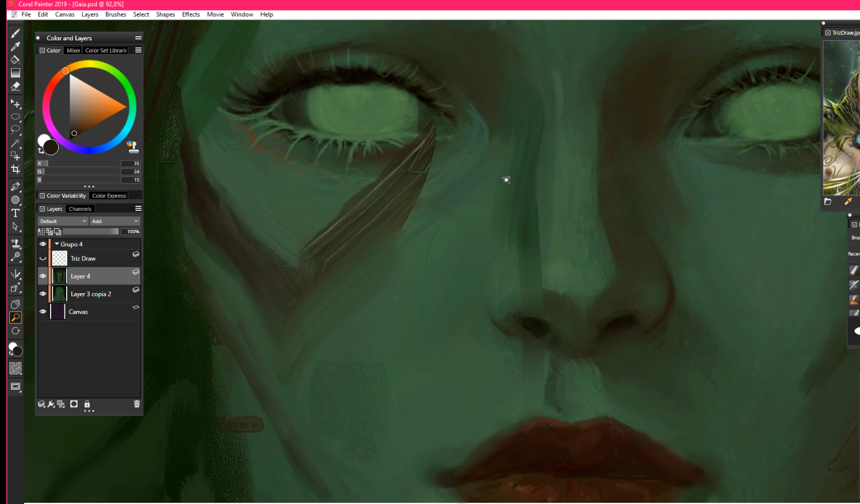Close the Layers panel checkbox
Image resolution: width=860 pixels, height=504 pixels.
42,209
